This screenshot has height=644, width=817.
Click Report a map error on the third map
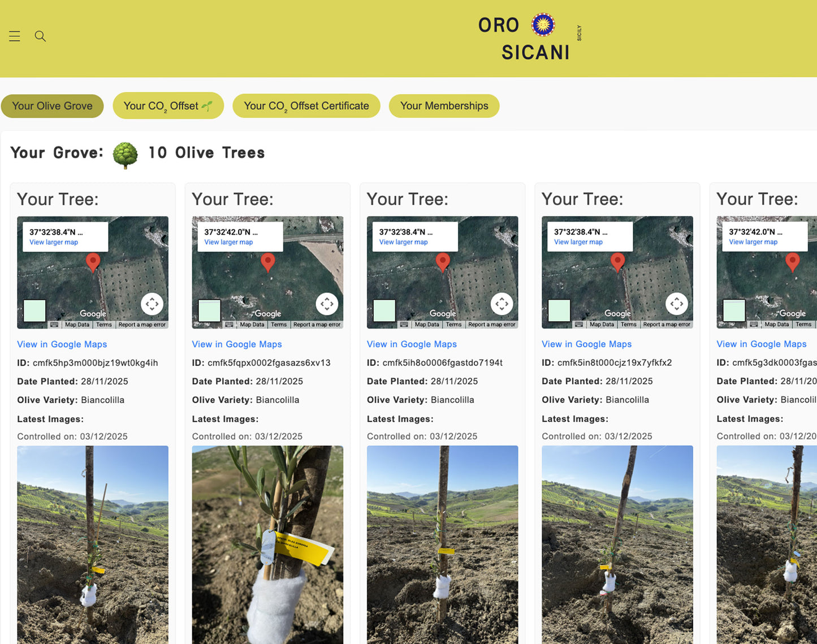(491, 324)
